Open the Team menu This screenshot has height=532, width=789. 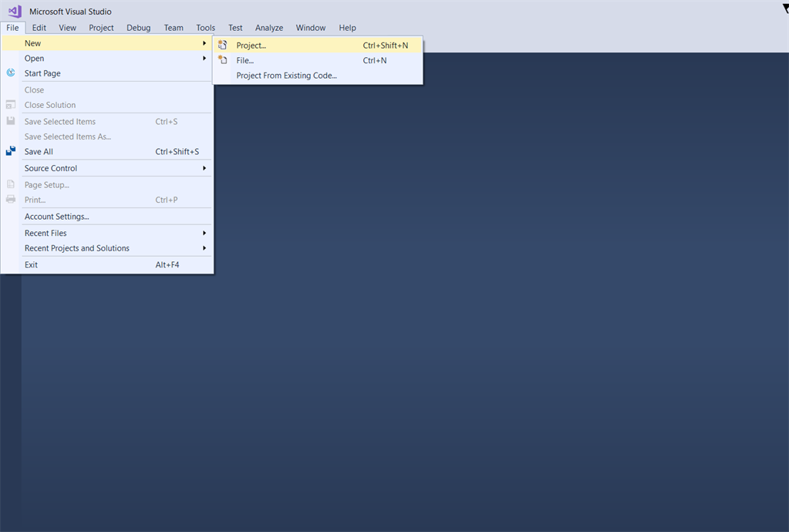[x=174, y=28]
